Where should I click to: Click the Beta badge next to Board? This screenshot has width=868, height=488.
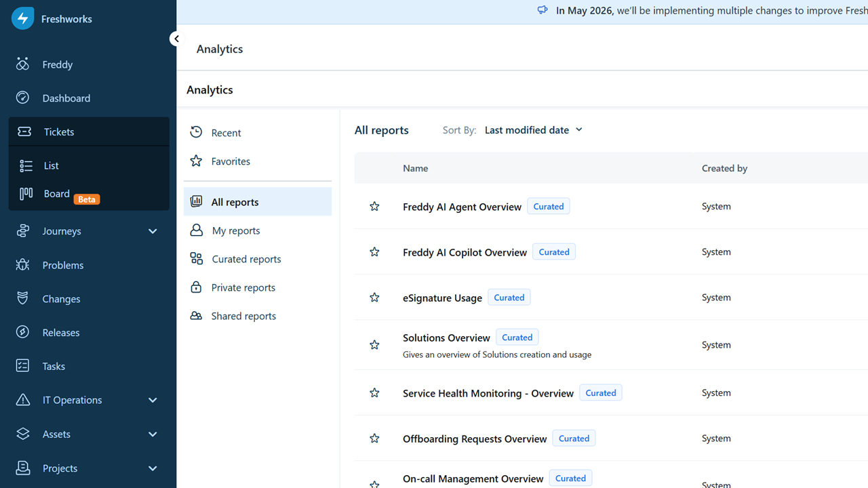tap(87, 199)
